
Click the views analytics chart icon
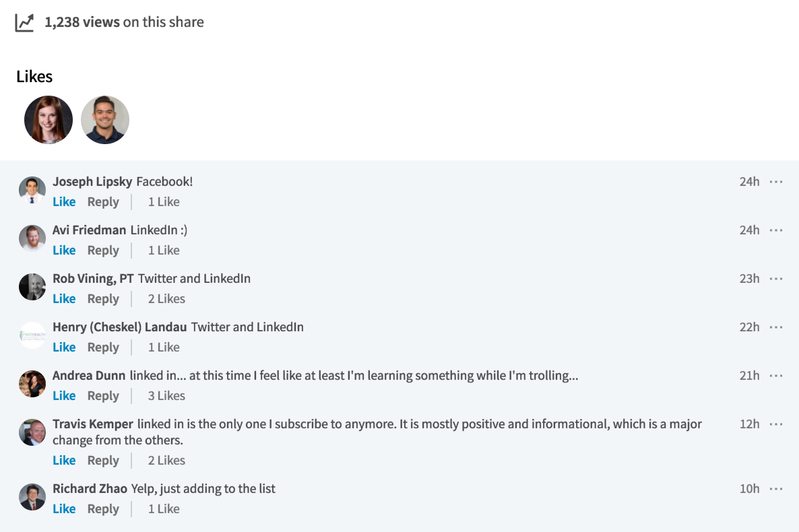[24, 22]
